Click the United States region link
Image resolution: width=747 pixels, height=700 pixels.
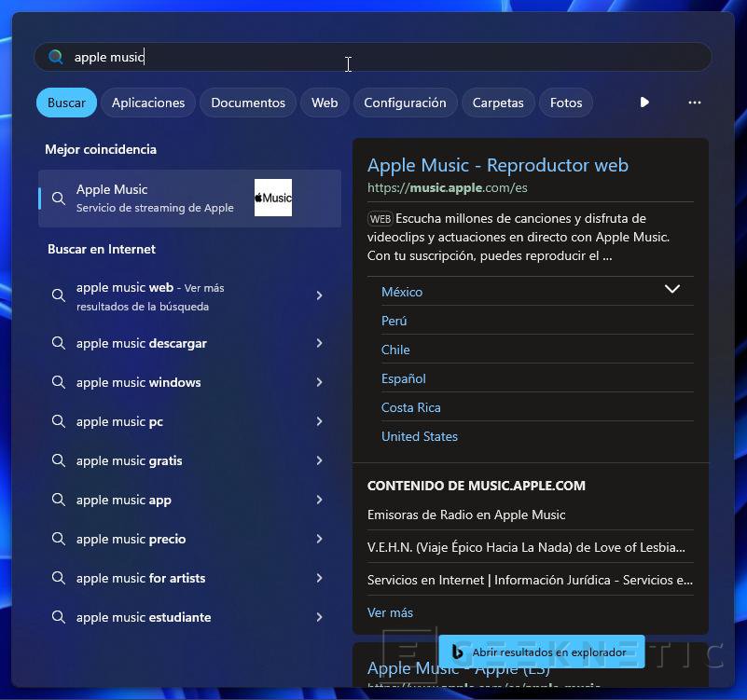[419, 436]
